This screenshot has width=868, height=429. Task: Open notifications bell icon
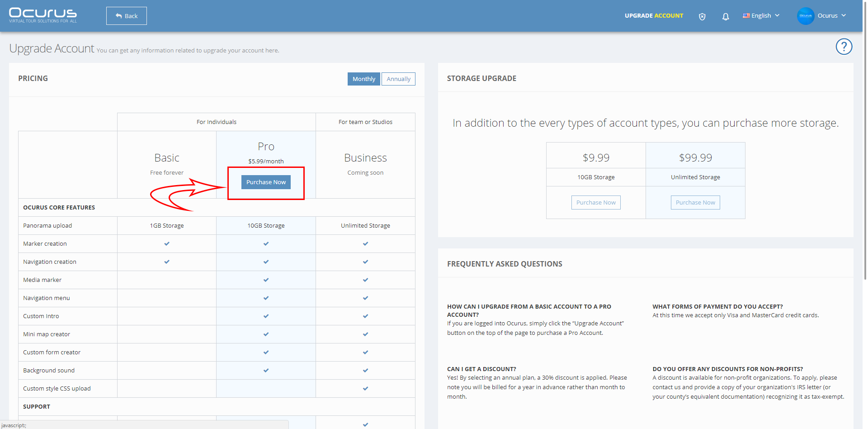(726, 16)
